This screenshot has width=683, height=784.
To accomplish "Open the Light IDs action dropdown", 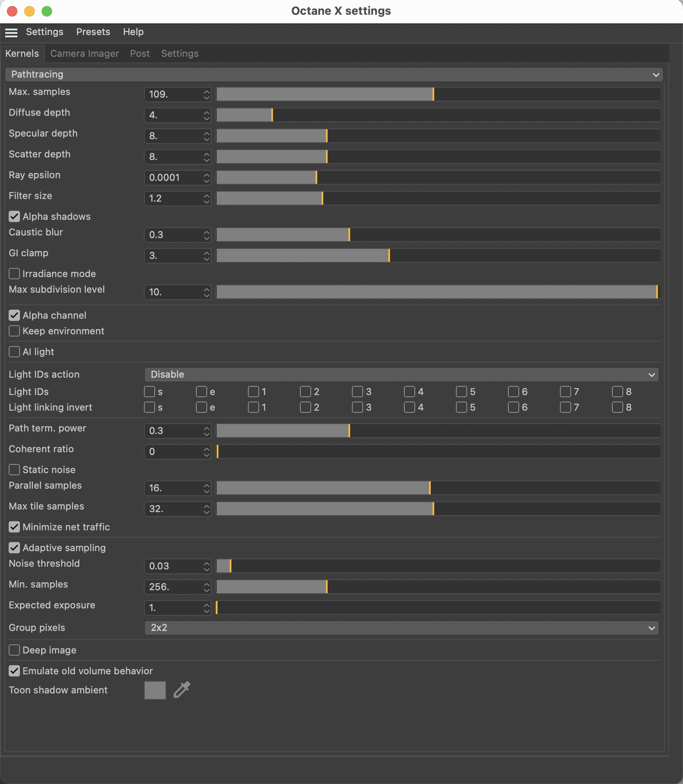I will tap(401, 375).
